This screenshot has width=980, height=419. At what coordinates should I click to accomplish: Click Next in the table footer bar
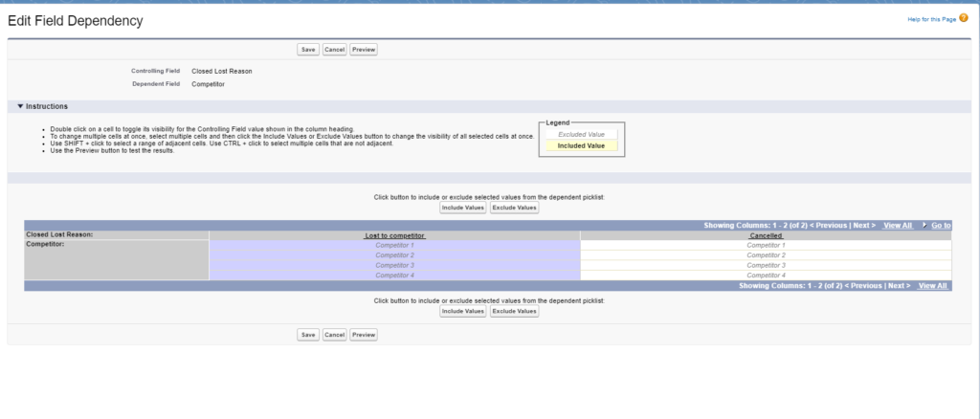(900, 286)
